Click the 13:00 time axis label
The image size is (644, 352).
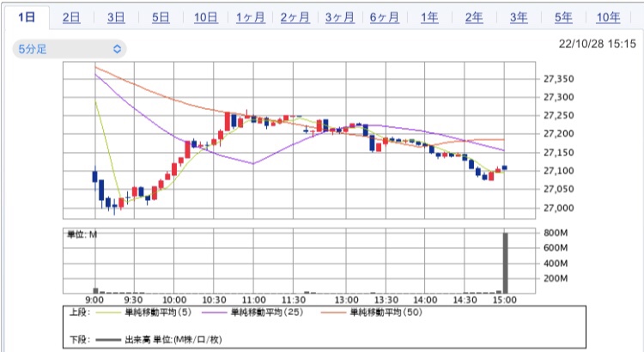[x=346, y=300]
